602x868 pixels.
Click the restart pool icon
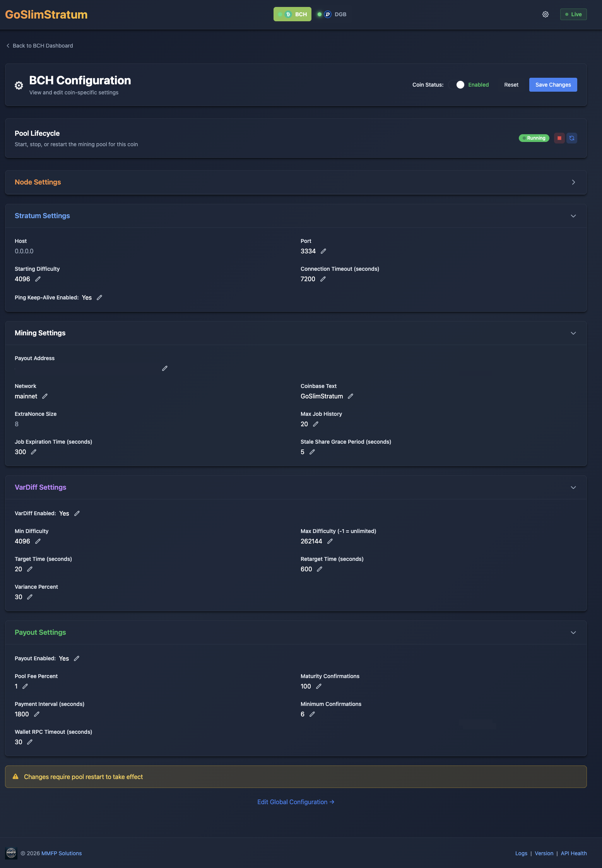pyautogui.click(x=572, y=138)
